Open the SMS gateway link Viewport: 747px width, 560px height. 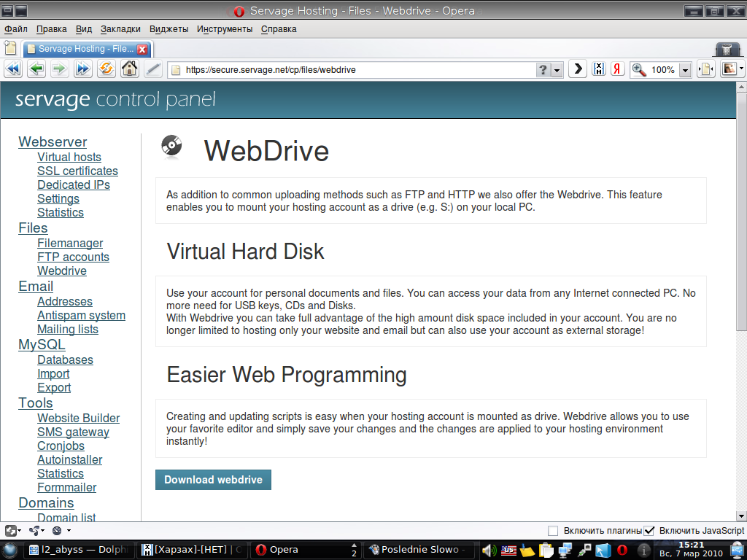(74, 432)
